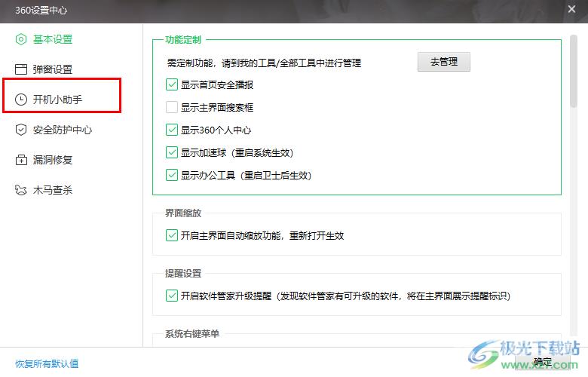Click the 提醒设置 section title
The image size is (588, 377).
coord(183,274)
